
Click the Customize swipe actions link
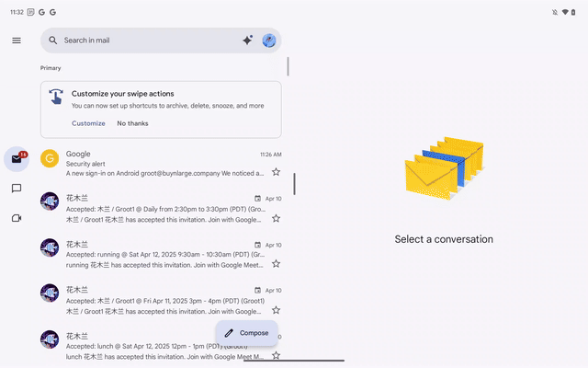coord(88,123)
